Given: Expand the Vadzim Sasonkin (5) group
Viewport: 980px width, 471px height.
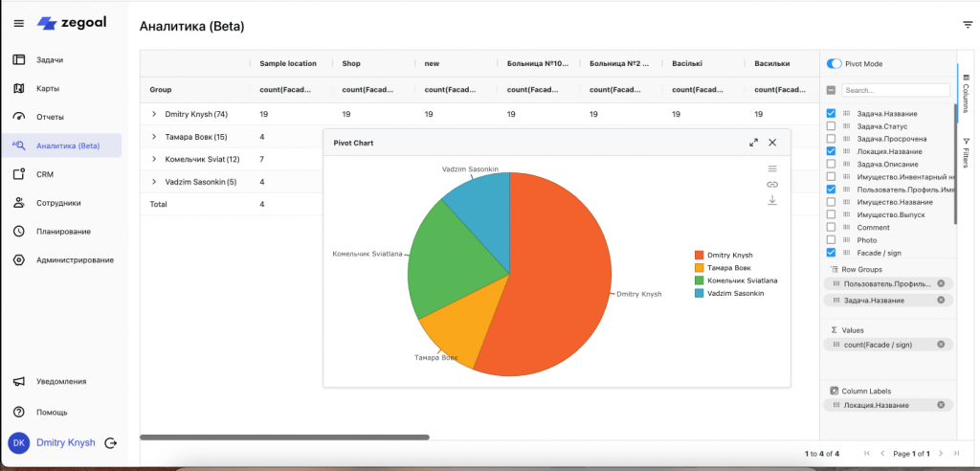Looking at the screenshot, I should click(x=154, y=182).
